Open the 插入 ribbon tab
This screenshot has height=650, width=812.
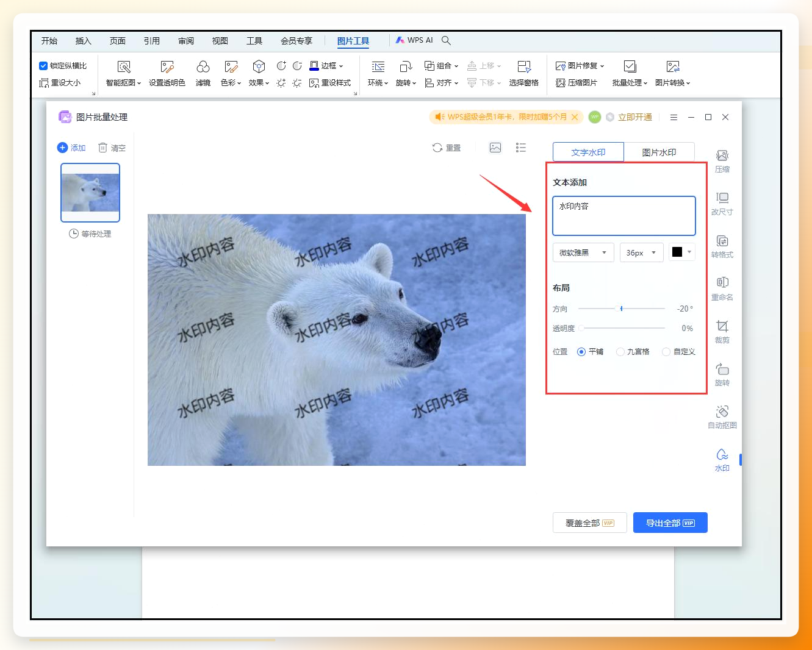click(x=84, y=41)
